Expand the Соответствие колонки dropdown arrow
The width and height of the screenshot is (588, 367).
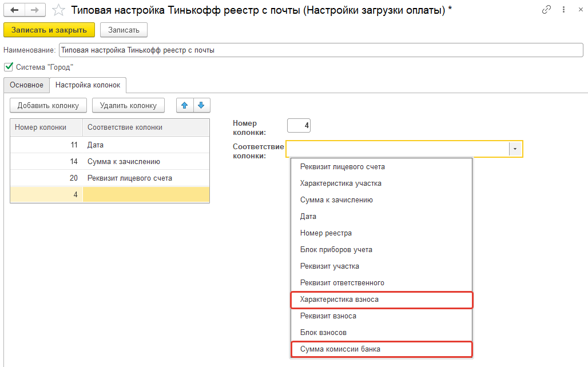click(515, 149)
